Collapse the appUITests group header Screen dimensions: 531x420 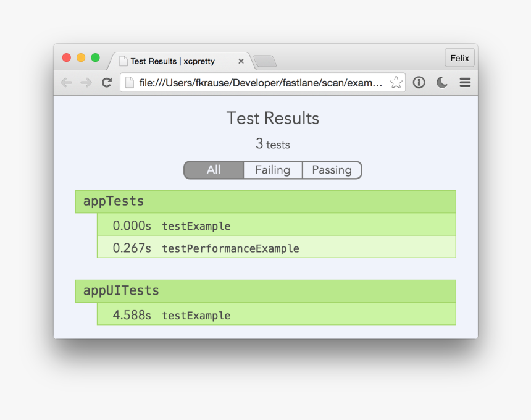[x=265, y=291]
